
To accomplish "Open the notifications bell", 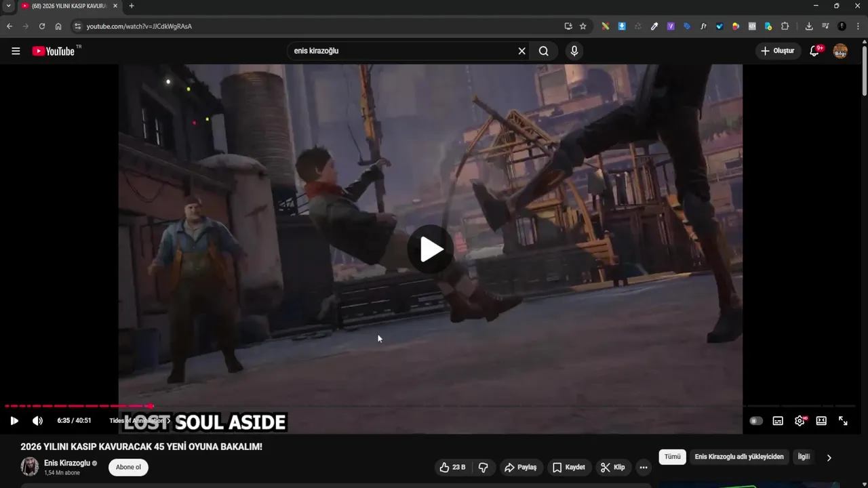I will tap(815, 51).
